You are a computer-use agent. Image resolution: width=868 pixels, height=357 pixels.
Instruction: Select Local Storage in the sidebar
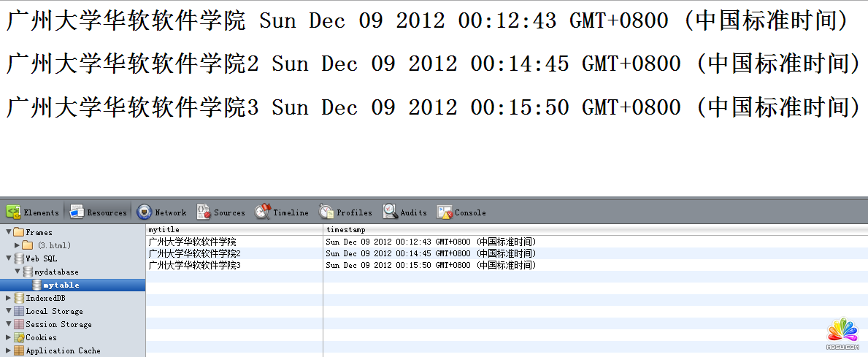click(54, 311)
